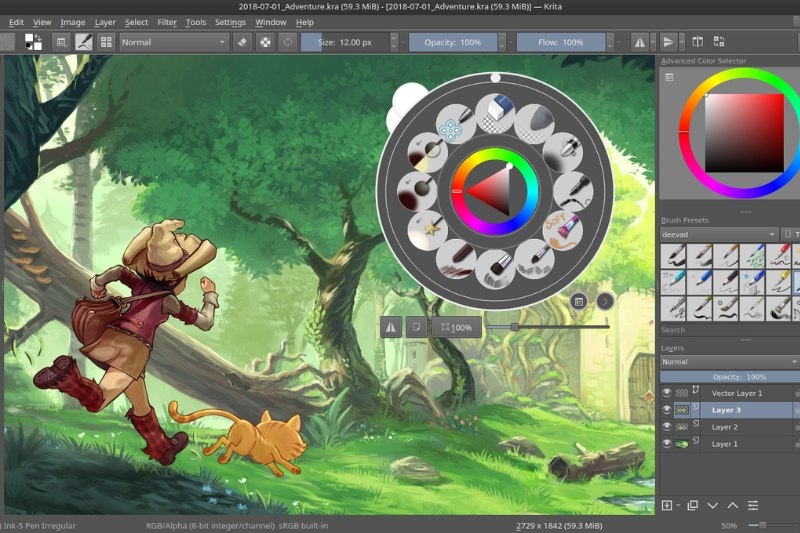Screen dimensions: 800x533
Task: Click the red square in Advanced Color Selector
Action: (x=744, y=133)
